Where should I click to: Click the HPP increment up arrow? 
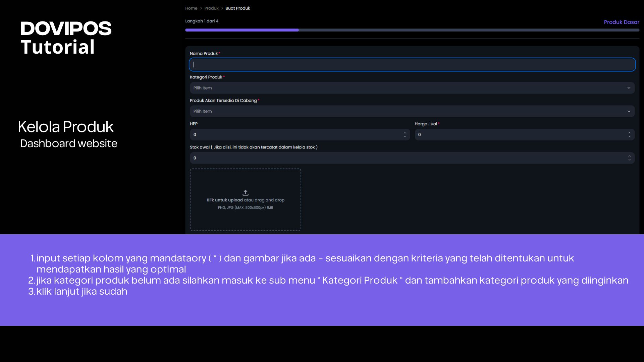405,133
